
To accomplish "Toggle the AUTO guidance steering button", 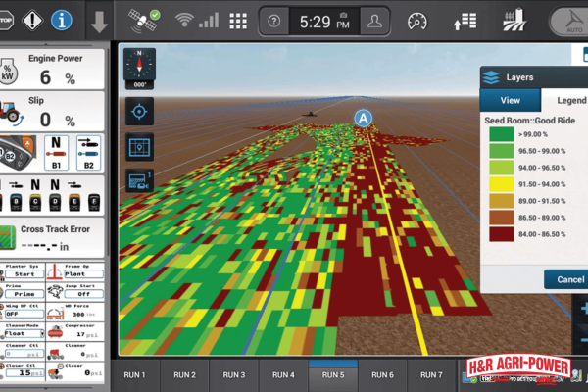I will pos(570,22).
